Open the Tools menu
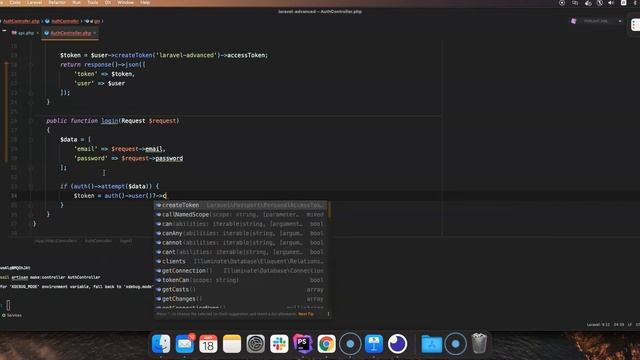This screenshot has height=360, width=640. [93, 2]
